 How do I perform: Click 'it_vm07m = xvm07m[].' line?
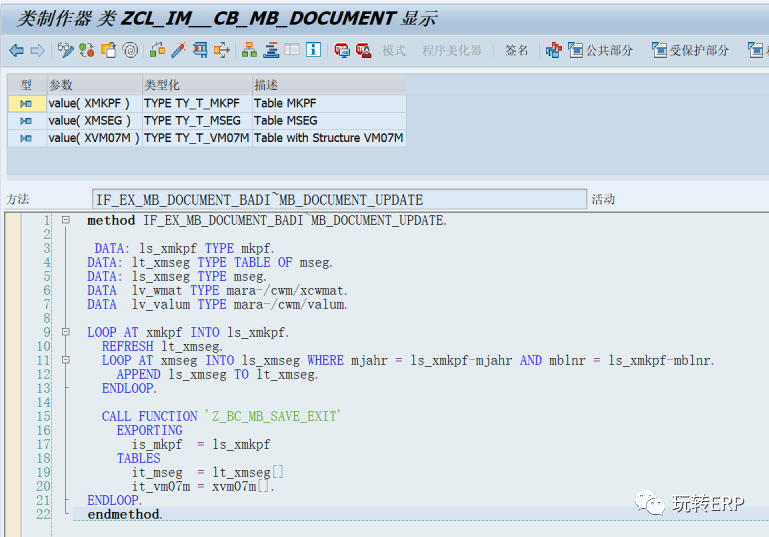(x=203, y=486)
